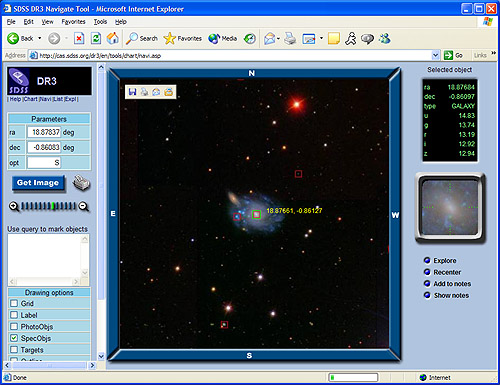This screenshot has height=385, width=500.
Task: Open the address bar dropdown arrow
Action: tap(435, 55)
